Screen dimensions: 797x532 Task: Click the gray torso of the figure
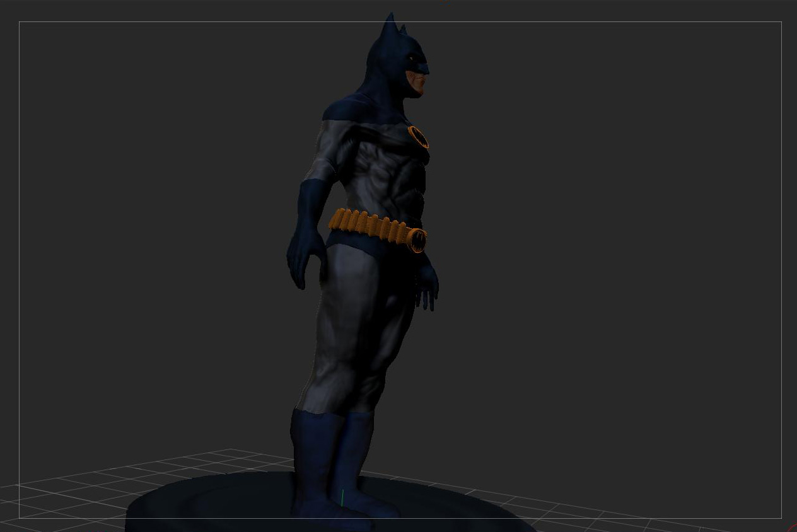coord(385,173)
